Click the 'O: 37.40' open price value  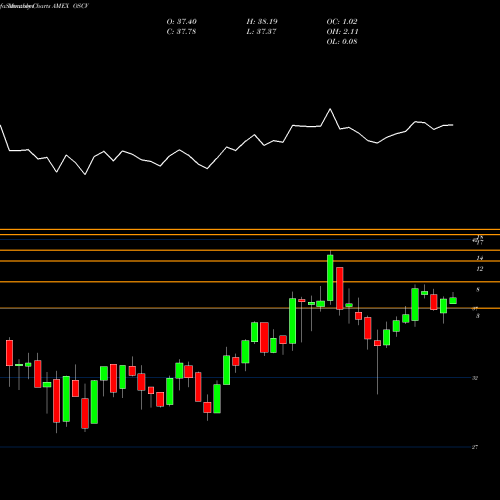[182, 22]
